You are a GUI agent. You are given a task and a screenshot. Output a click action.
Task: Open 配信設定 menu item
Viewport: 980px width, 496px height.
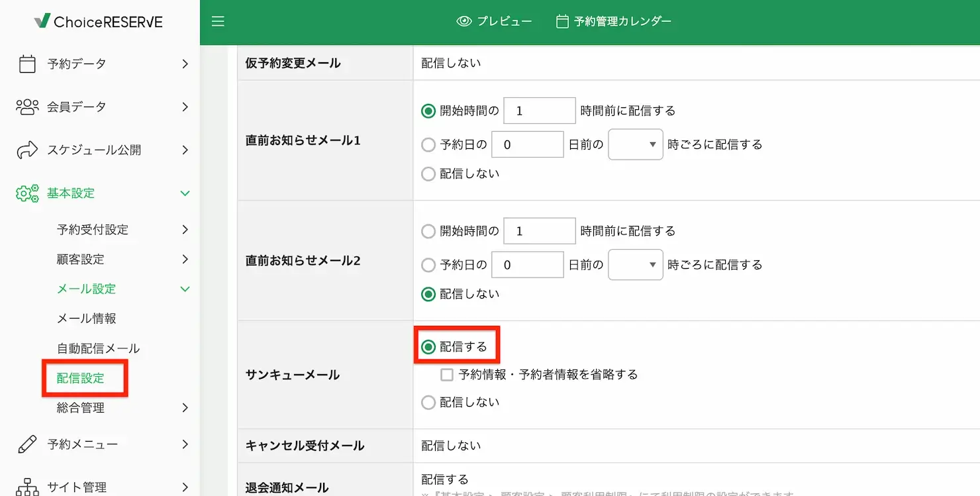click(81, 378)
